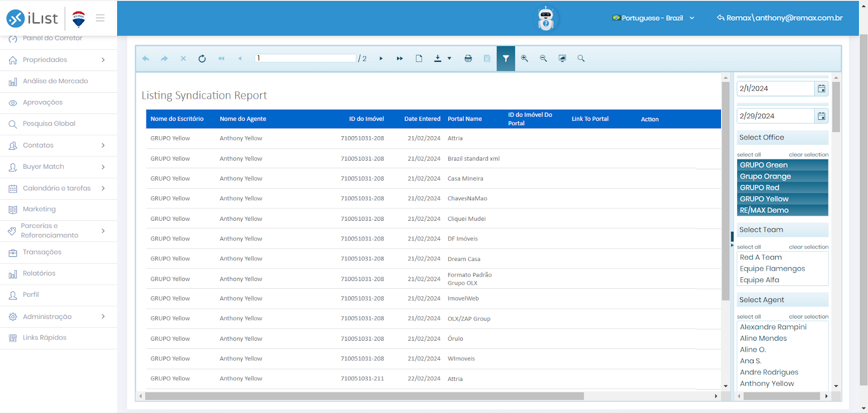Screen dimensions: 868x414
Task: Toggle full page view mode
Action: pyautogui.click(x=562, y=59)
